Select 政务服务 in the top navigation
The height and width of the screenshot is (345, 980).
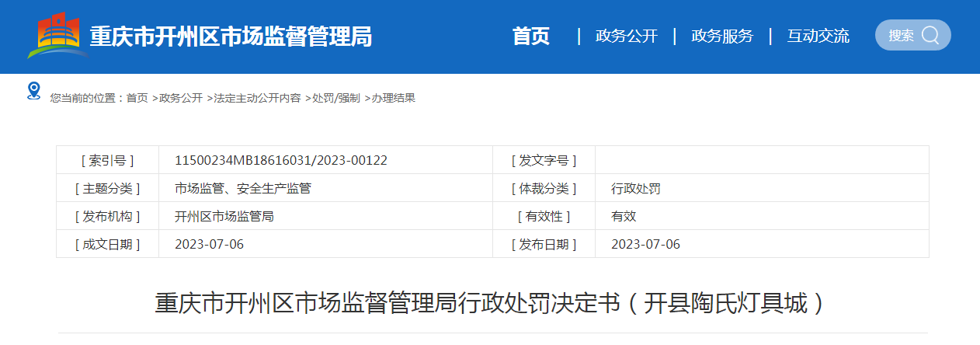(722, 36)
